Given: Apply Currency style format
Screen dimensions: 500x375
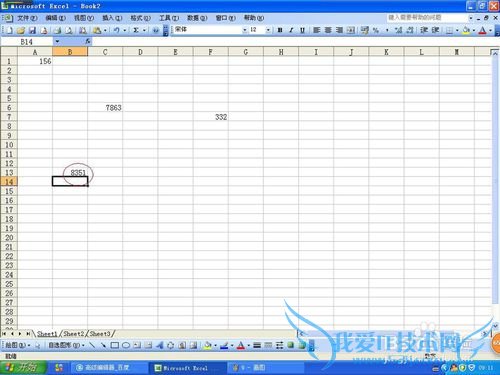Looking at the screenshot, I should coord(365,30).
